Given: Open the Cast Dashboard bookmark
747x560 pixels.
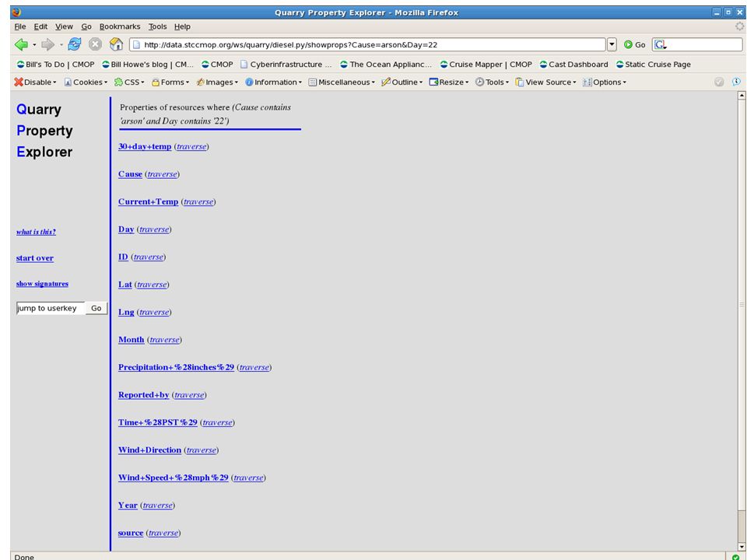Looking at the screenshot, I should [573, 65].
